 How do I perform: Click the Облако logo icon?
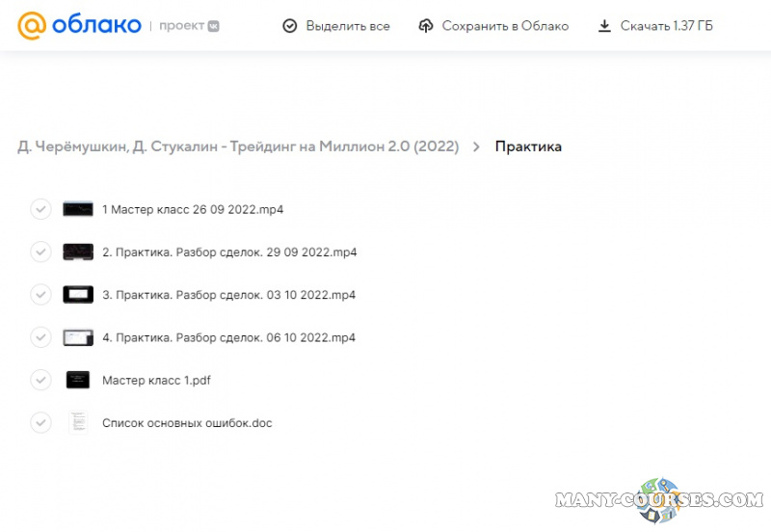31,26
